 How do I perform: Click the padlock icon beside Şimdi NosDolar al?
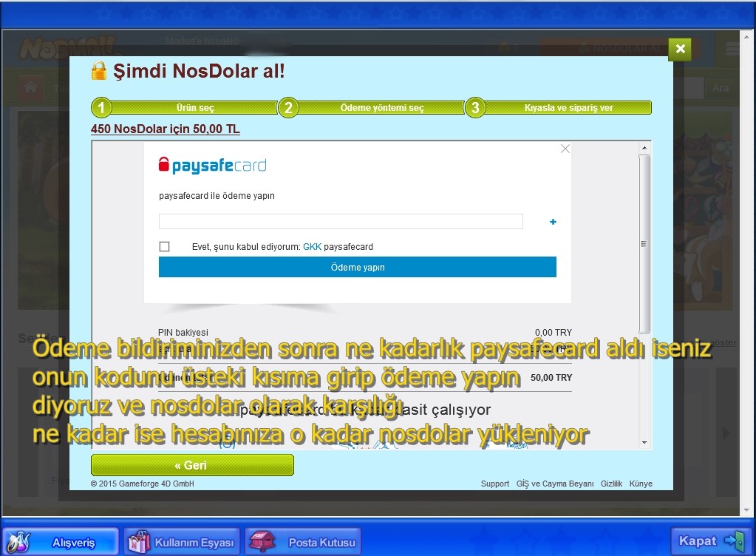[99, 70]
